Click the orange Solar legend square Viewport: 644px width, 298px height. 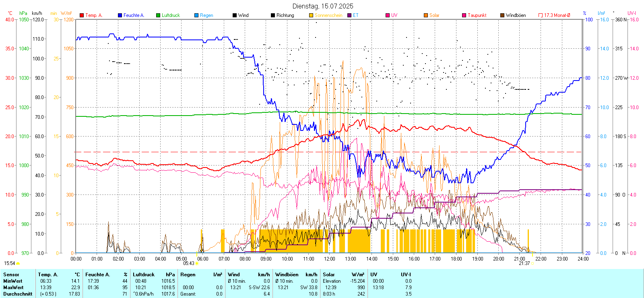(x=426, y=15)
